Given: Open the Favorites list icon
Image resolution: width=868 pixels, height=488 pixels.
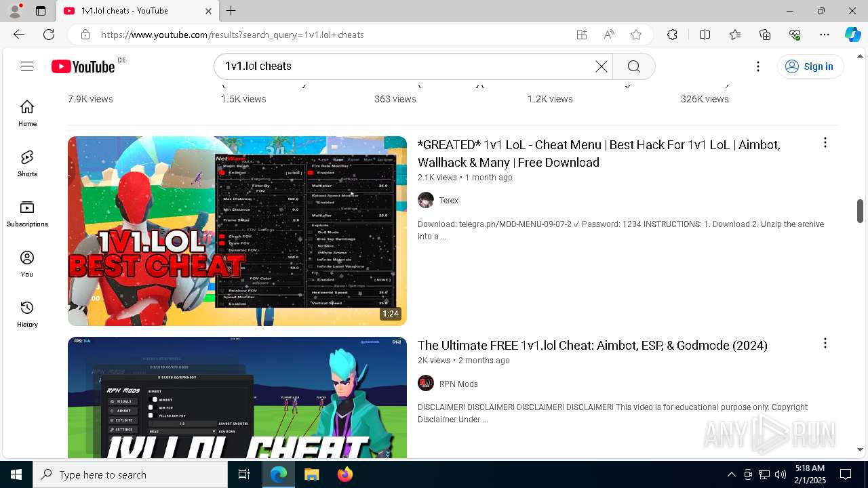Looking at the screenshot, I should pyautogui.click(x=735, y=35).
